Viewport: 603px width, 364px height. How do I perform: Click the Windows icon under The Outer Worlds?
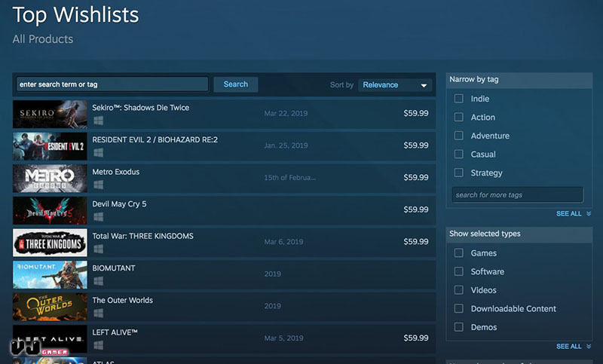click(99, 314)
